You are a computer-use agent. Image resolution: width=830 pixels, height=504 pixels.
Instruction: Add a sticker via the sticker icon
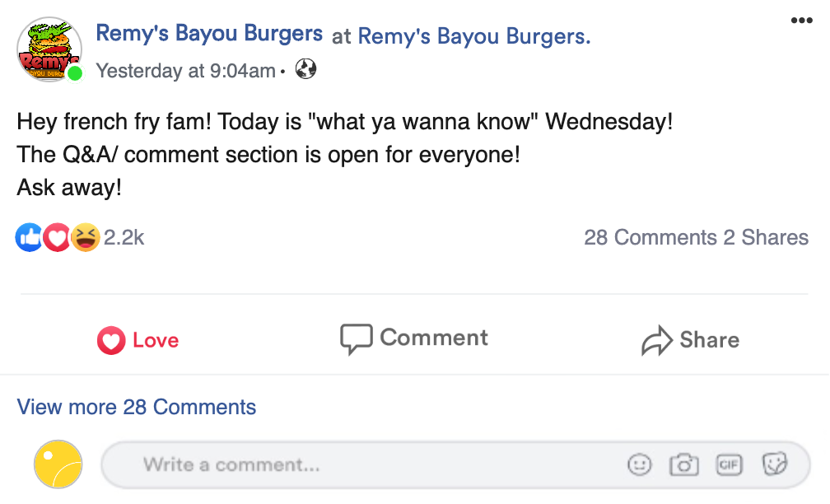[x=772, y=464]
